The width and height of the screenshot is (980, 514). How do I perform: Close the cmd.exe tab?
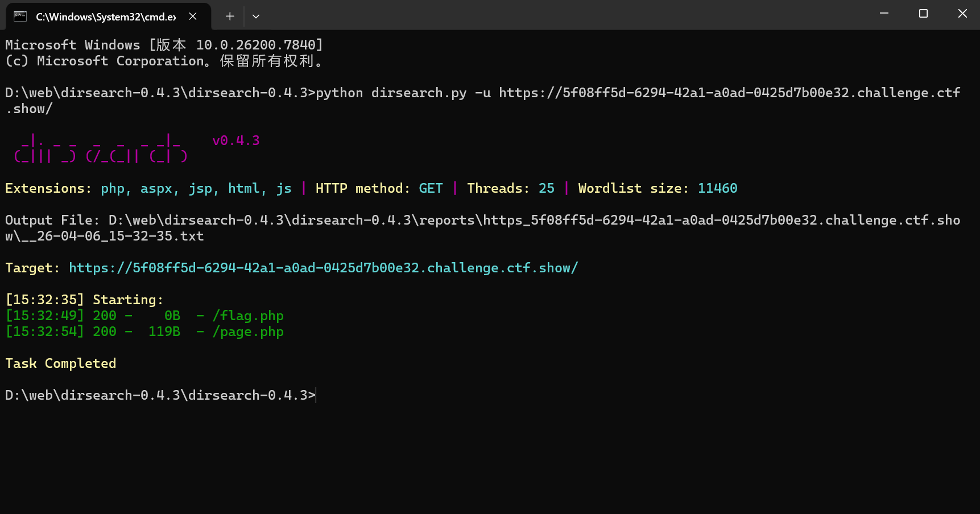(193, 16)
